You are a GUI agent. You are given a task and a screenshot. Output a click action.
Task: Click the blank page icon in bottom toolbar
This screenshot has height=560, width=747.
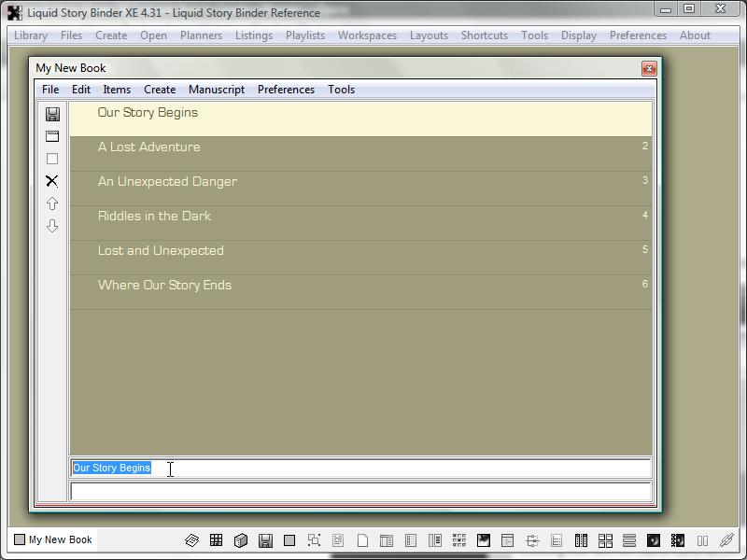362,540
